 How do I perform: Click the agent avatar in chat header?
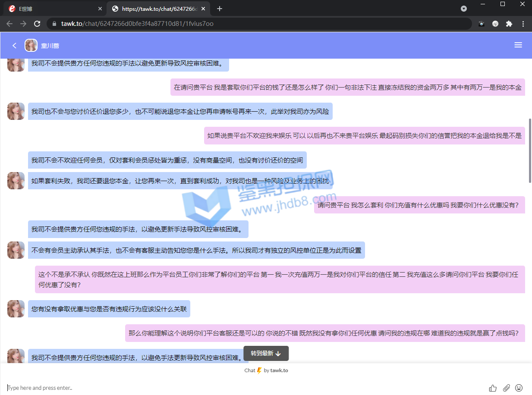(31, 45)
